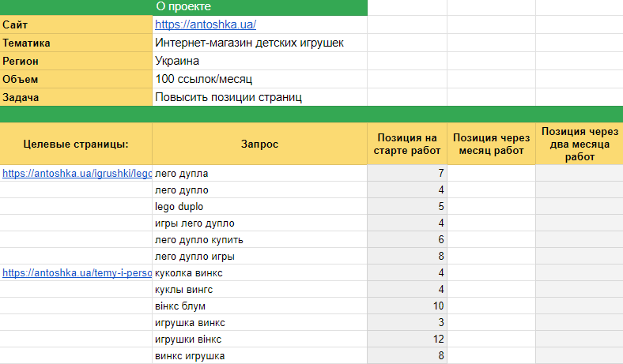Click 'Позиция через два месяца работ' header

(x=580, y=144)
